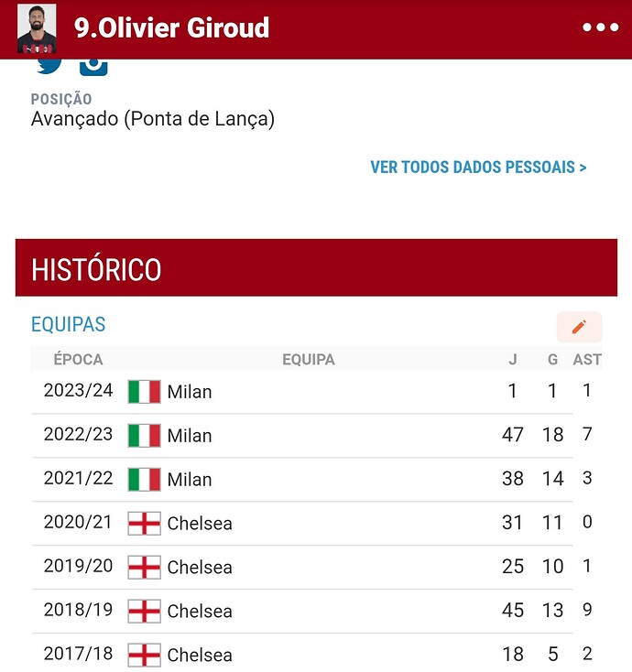Click the Equipas subsection title

click(68, 324)
